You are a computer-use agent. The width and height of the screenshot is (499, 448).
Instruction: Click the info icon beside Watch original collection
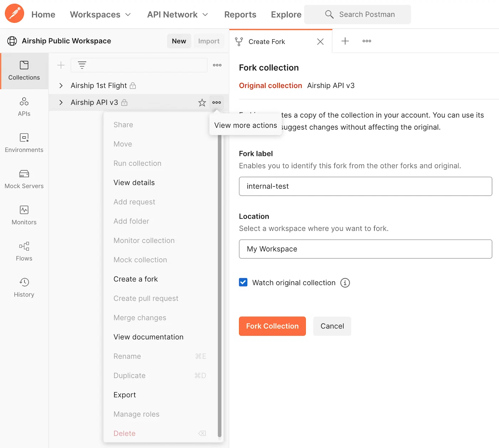345,283
